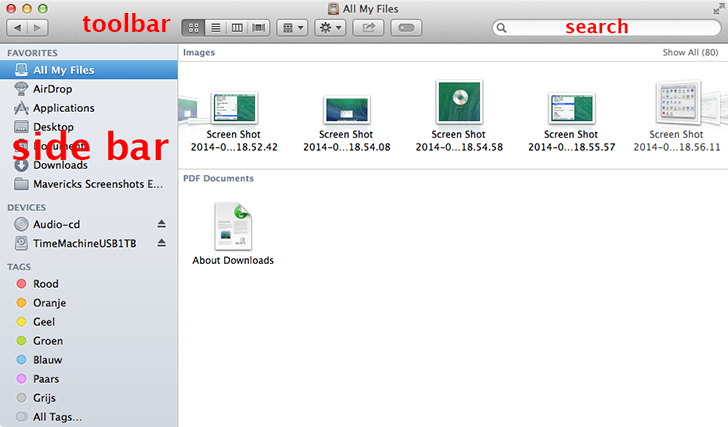Select Screen Shot 18.54.58 thumbnail

click(459, 102)
